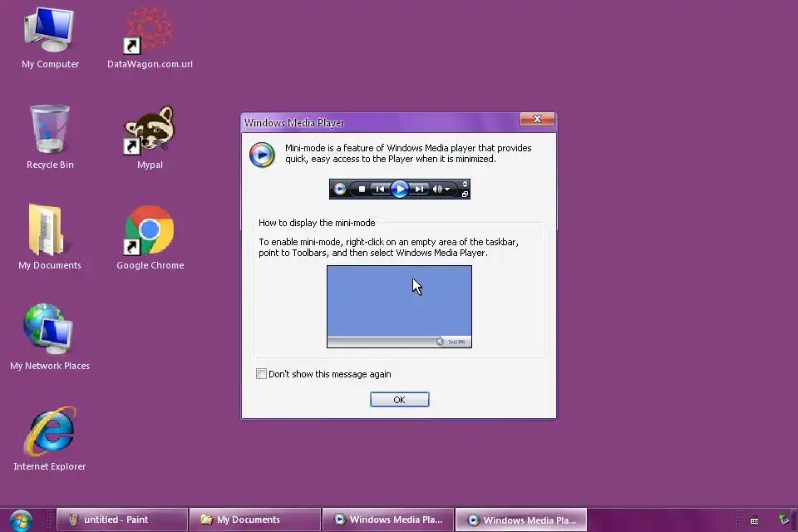Switch to untitled - Paint in taskbar
This screenshot has width=798, height=532.
(122, 520)
